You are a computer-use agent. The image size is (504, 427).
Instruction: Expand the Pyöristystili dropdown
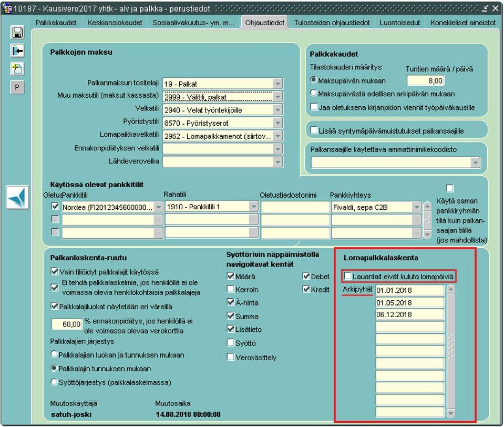click(277, 123)
